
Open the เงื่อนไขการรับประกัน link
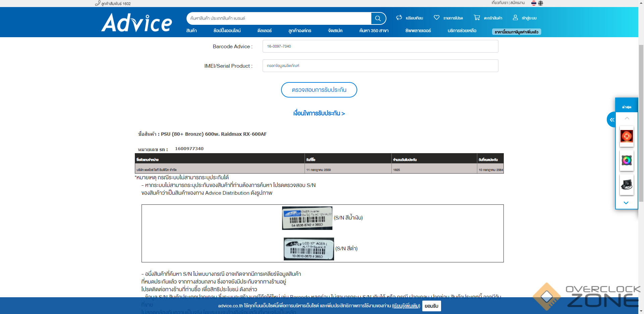coord(319,113)
